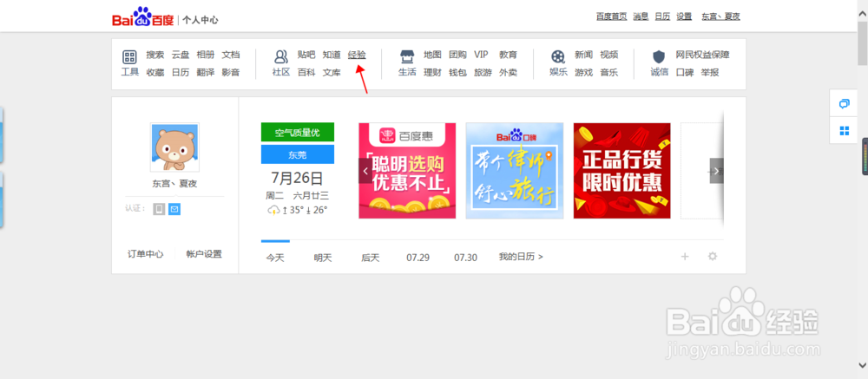Open 网民权益保障 link

(x=702, y=55)
